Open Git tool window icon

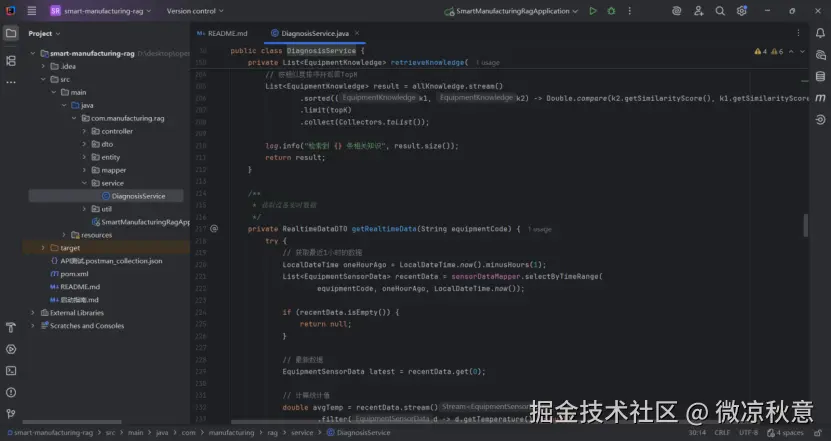click(x=11, y=414)
